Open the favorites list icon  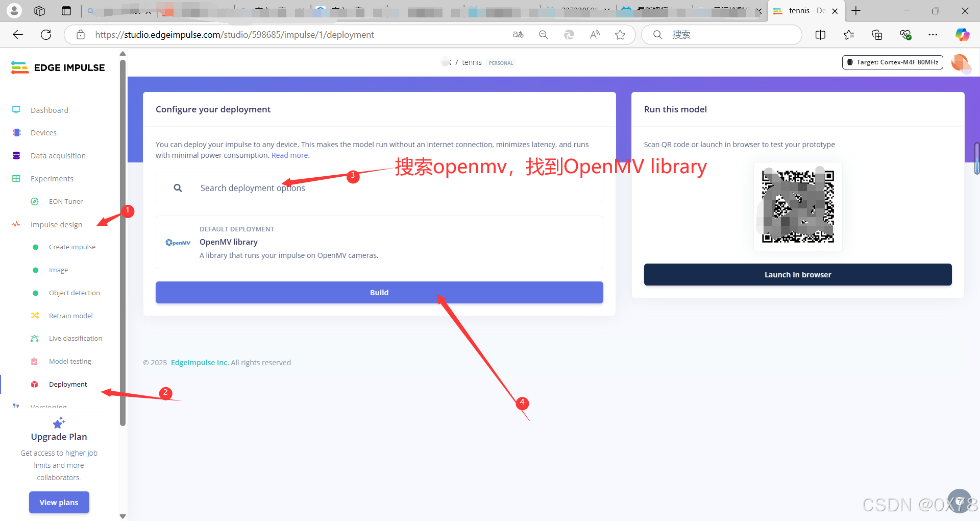849,35
